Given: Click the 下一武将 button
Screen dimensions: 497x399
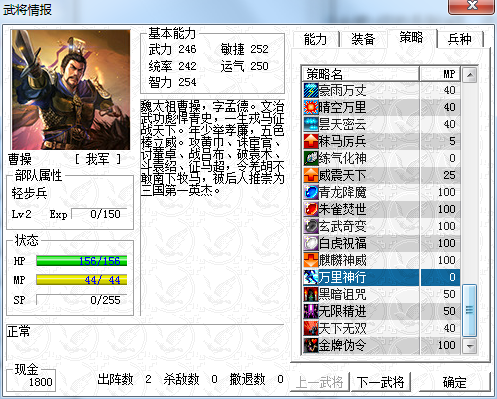Looking at the screenshot, I should point(380,382).
